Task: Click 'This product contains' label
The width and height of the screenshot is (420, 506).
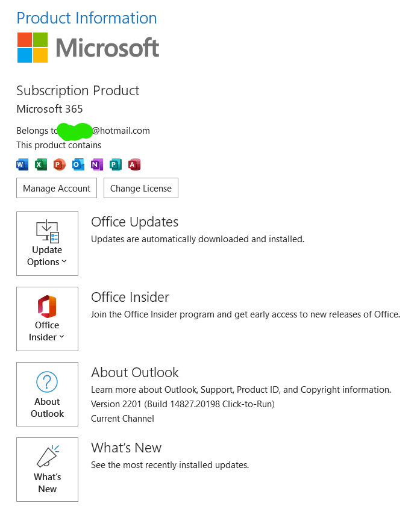Action: click(x=59, y=145)
